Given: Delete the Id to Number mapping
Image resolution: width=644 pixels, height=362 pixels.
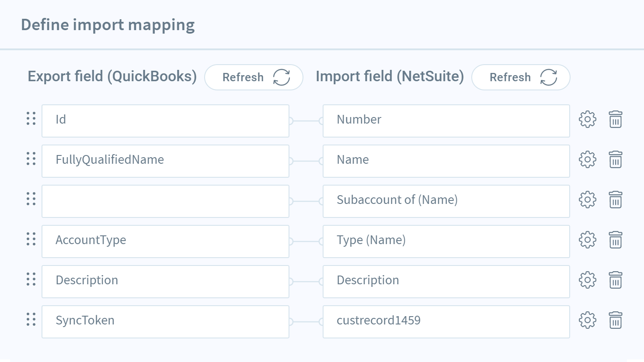Looking at the screenshot, I should 616,119.
